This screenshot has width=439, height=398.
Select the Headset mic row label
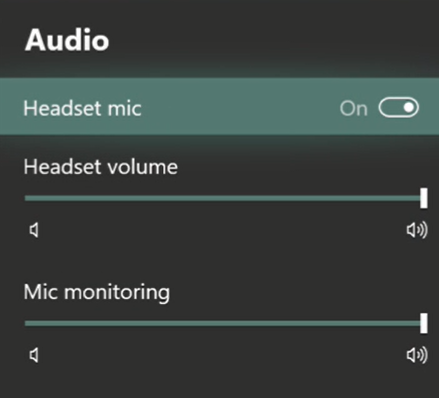click(x=82, y=108)
